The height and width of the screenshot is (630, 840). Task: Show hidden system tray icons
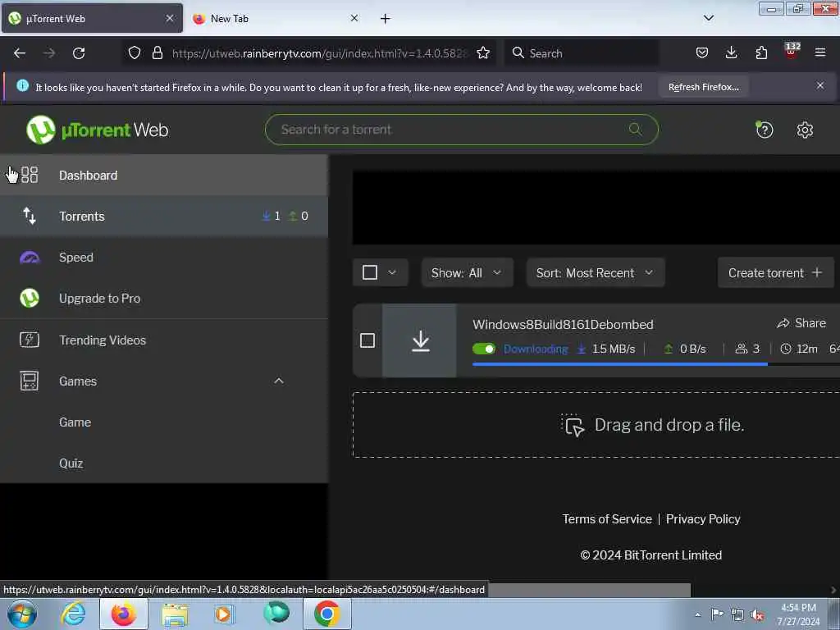coord(697,614)
